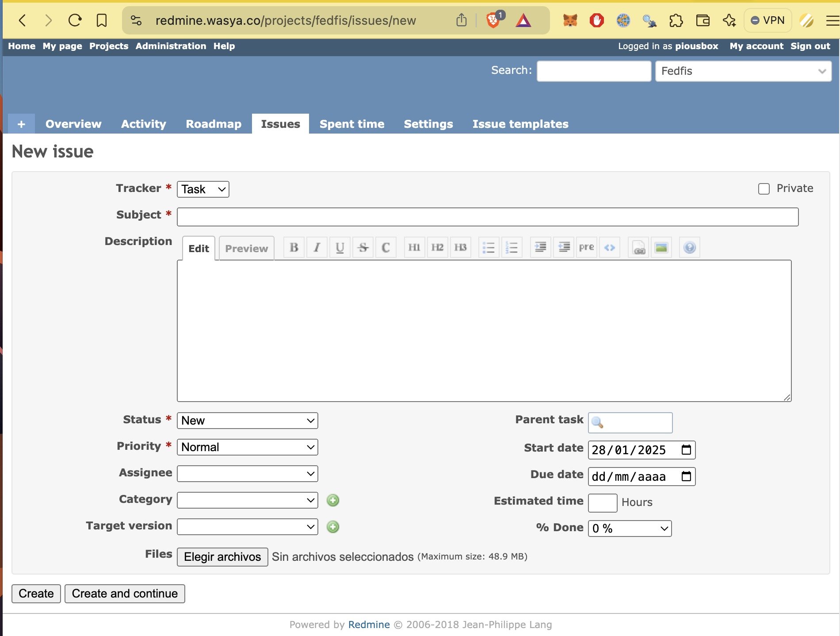This screenshot has height=636, width=840.
Task: Click the top Search input box
Action: [594, 71]
